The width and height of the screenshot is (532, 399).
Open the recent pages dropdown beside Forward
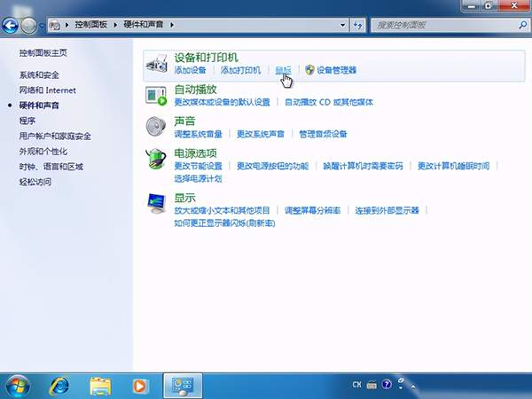pyautogui.click(x=42, y=26)
